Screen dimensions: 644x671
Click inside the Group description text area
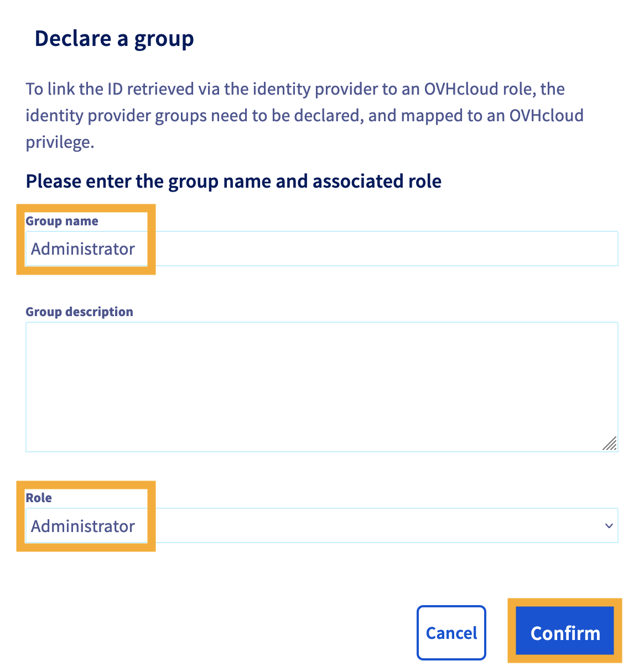coord(321,387)
